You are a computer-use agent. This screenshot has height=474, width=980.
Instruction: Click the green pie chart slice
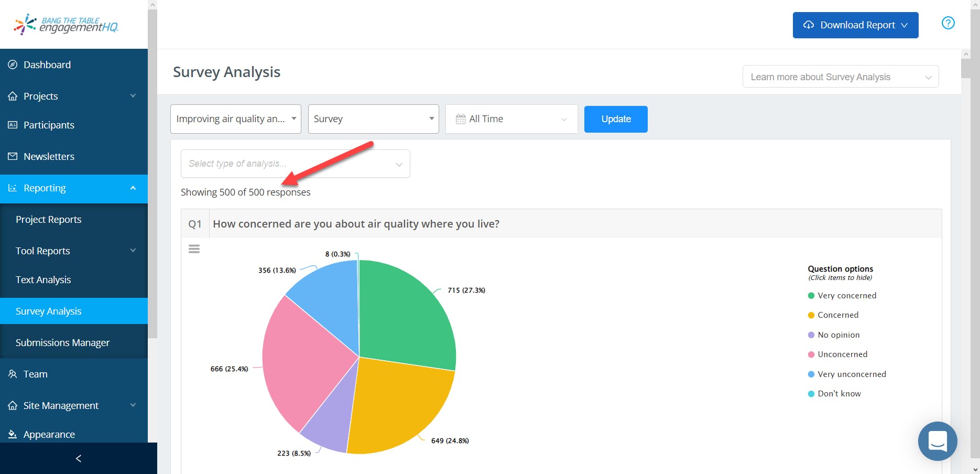click(x=404, y=315)
